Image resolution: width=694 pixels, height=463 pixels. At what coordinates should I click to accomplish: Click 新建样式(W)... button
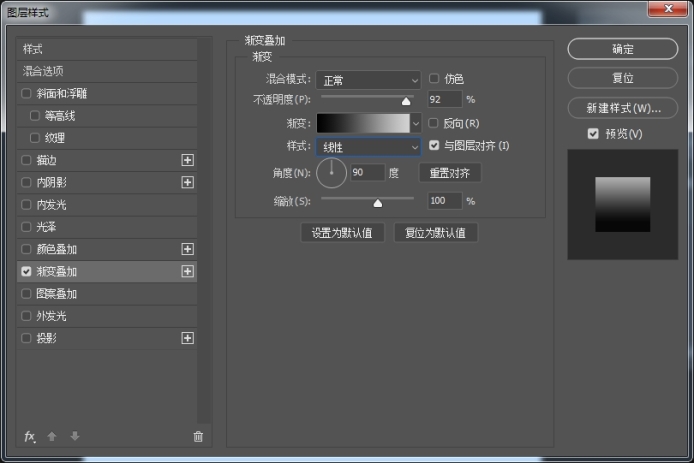[622, 108]
